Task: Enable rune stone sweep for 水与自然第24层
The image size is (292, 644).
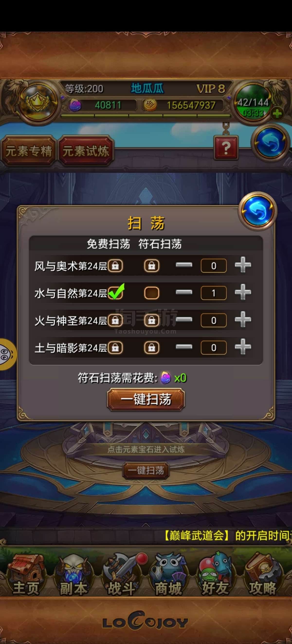Action: click(x=152, y=293)
